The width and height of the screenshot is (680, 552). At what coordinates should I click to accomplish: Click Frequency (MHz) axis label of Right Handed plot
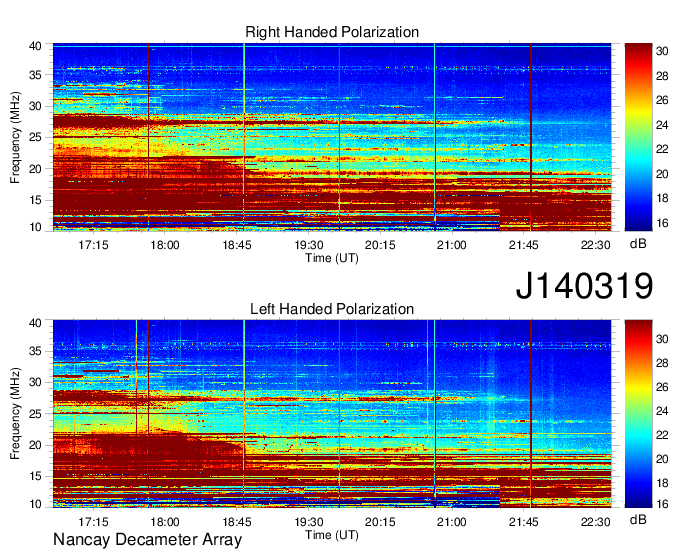click(x=15, y=137)
